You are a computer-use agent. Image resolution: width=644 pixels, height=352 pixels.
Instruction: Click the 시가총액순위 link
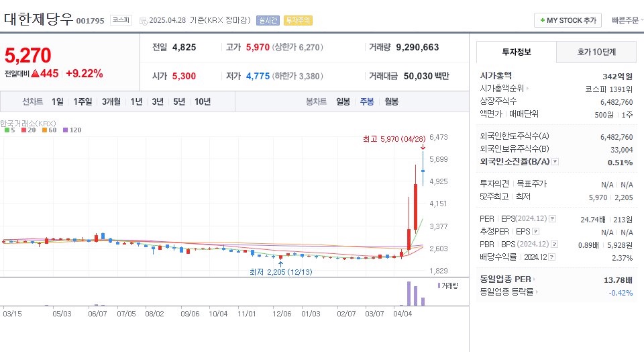click(x=502, y=89)
